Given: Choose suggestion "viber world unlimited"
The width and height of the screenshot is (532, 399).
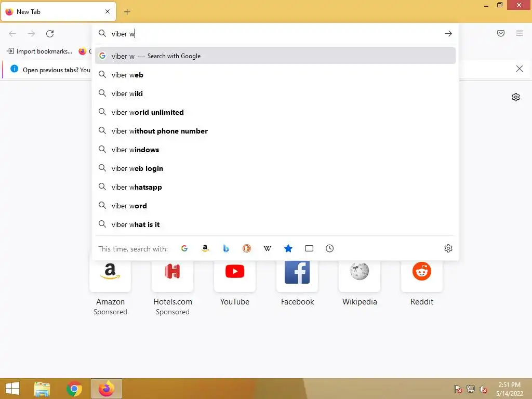Looking at the screenshot, I should tap(275, 112).
